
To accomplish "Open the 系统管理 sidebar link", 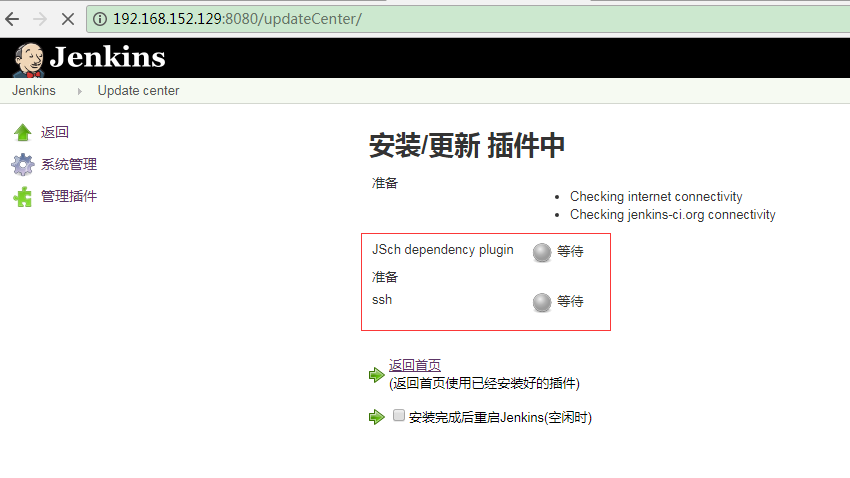I will pos(69,164).
